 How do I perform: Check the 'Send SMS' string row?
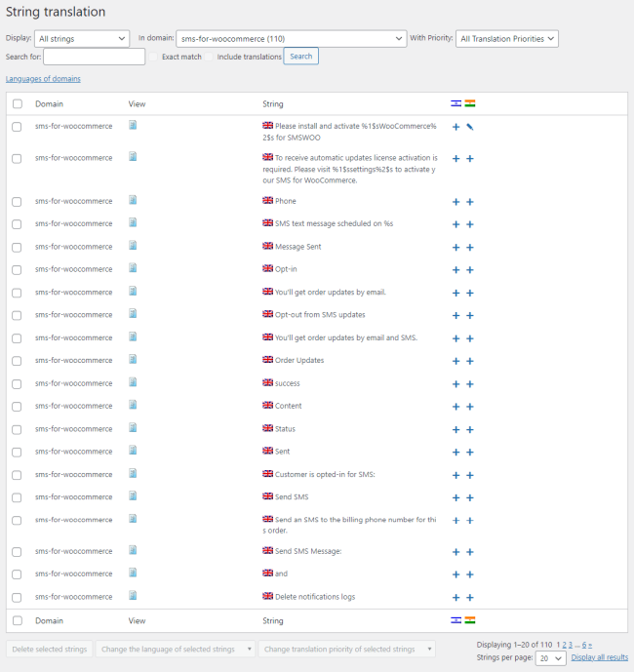17,497
